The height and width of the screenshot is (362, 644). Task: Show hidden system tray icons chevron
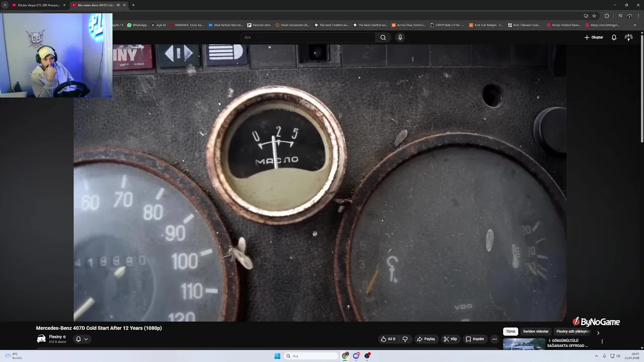pos(596,356)
